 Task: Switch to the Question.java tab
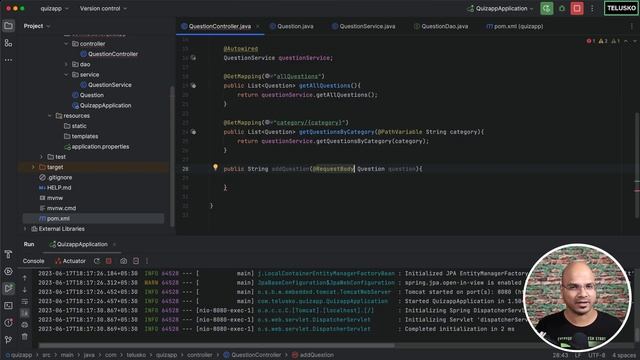tap(291, 26)
